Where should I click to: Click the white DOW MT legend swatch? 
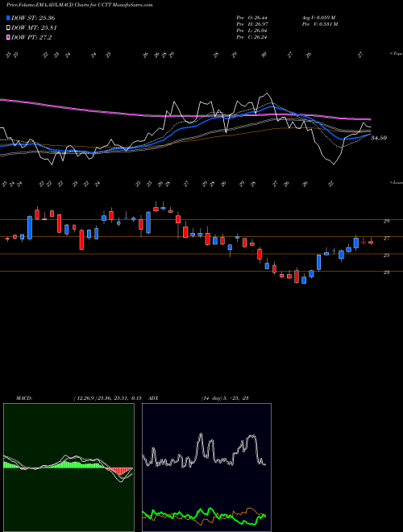tap(8, 28)
